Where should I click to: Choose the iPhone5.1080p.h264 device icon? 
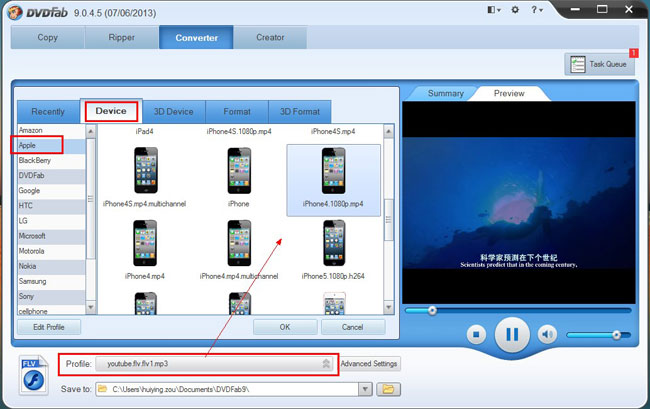334,243
